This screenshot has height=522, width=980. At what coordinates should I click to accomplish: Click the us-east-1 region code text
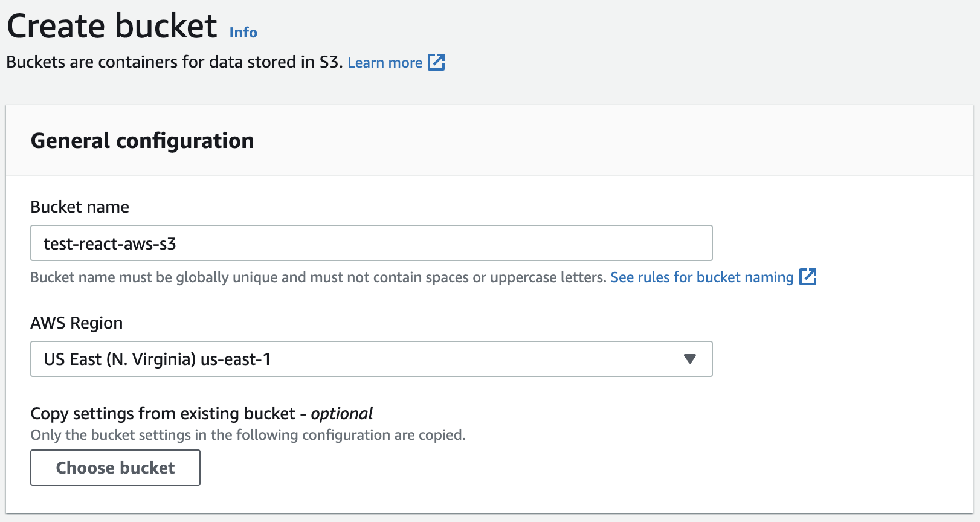pos(236,359)
